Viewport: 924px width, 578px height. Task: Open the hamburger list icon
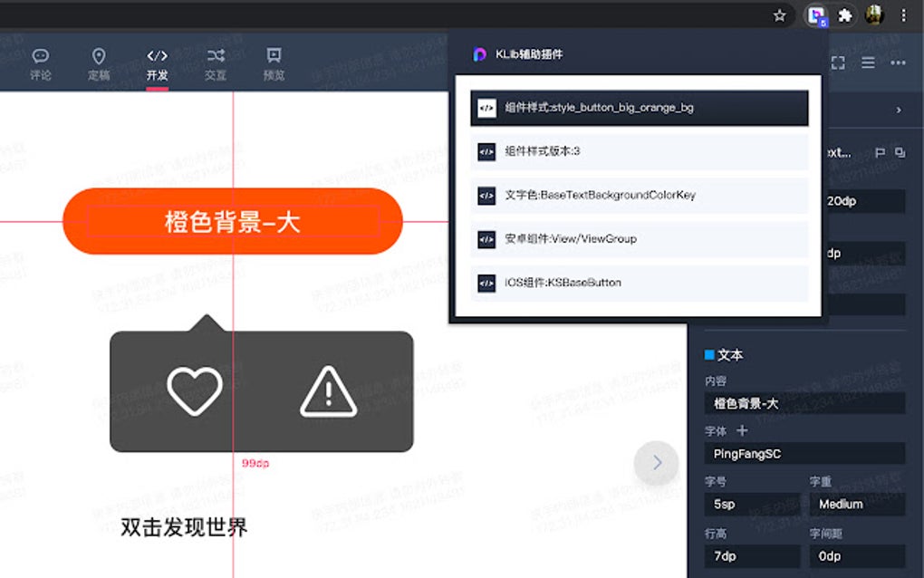pyautogui.click(x=868, y=63)
